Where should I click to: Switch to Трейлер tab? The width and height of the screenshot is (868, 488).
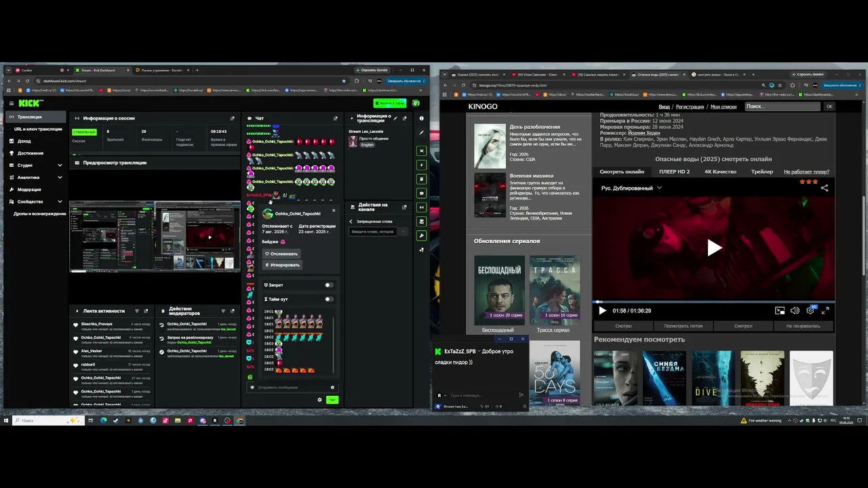pyautogui.click(x=762, y=171)
